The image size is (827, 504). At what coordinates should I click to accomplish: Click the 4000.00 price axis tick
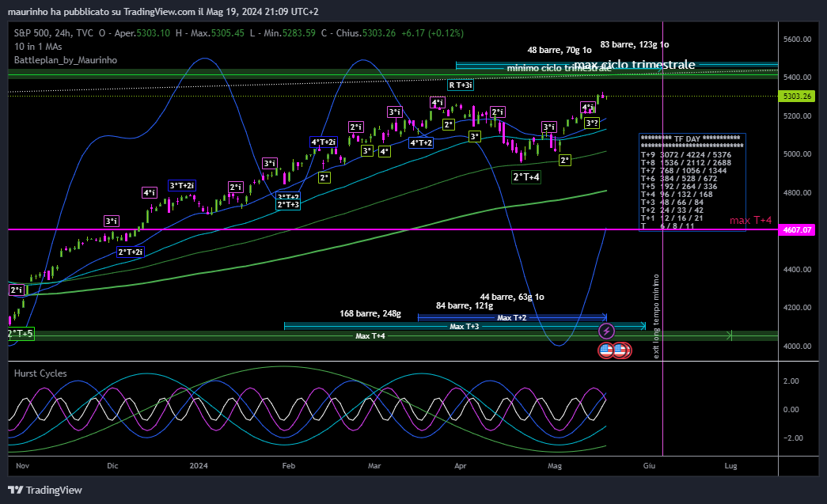coord(798,347)
